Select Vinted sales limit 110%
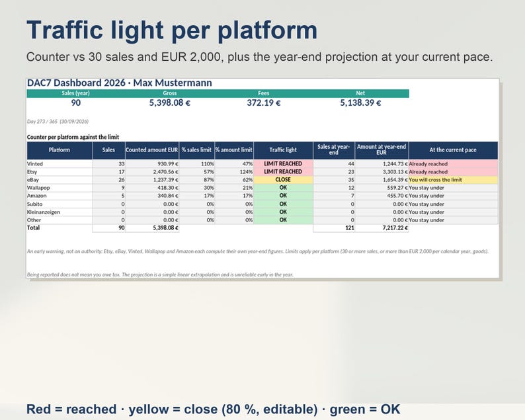The width and height of the screenshot is (525, 420). click(x=197, y=164)
